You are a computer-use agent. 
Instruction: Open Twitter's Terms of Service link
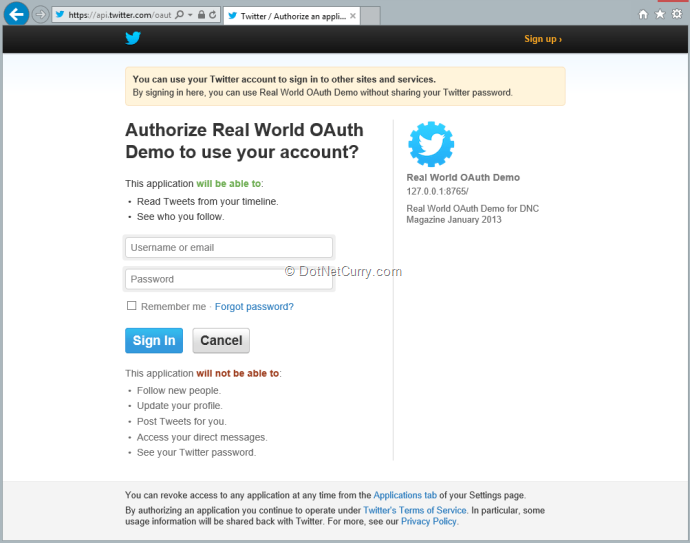point(415,510)
